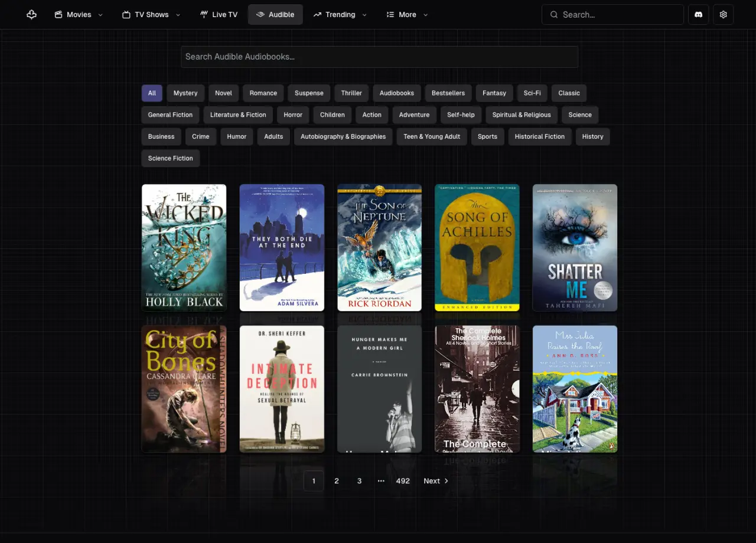This screenshot has height=543, width=756.
Task: Show Crime audiobooks
Action: pyautogui.click(x=201, y=137)
